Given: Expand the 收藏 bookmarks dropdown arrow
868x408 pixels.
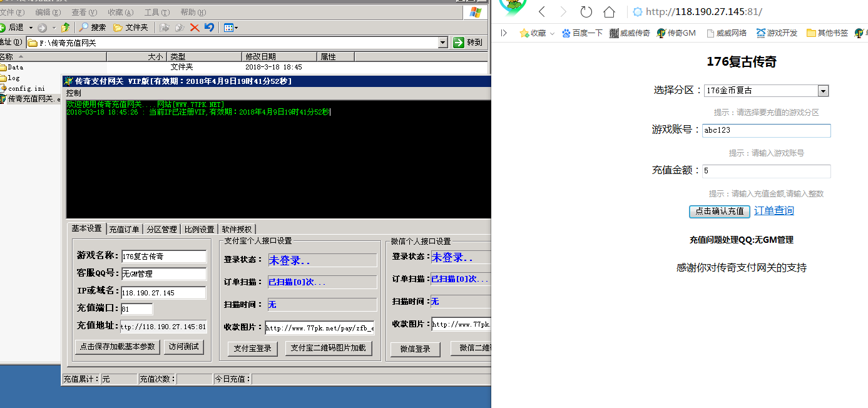Looking at the screenshot, I should 552,34.
